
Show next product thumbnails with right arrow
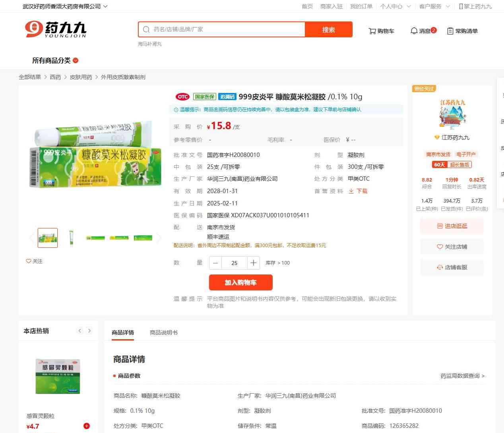pos(159,238)
